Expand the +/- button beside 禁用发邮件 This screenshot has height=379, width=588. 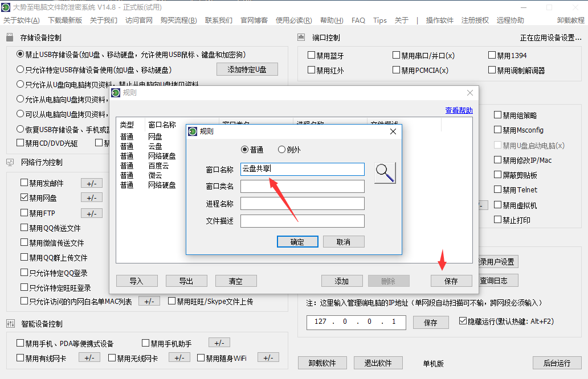click(91, 183)
